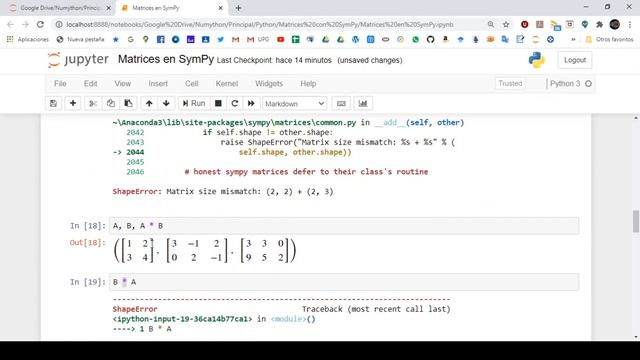This screenshot has height=360, width=640.
Task: Click the ShapeError Matrix size mismatch message
Action: (223, 191)
